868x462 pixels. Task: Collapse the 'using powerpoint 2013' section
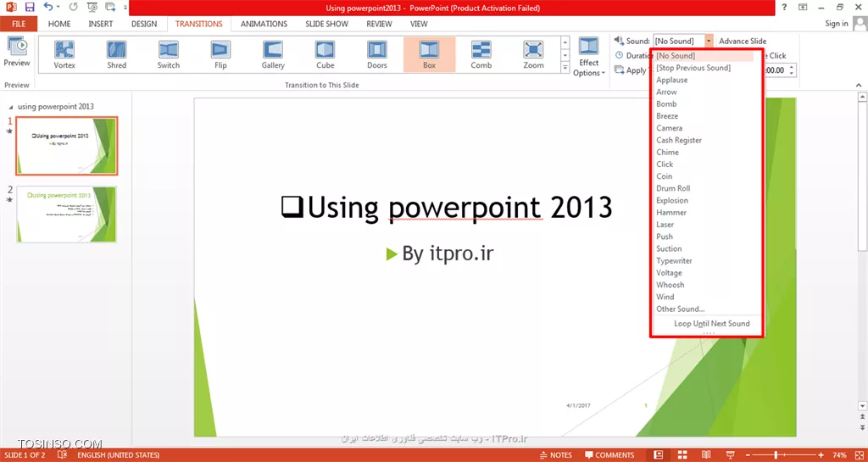[12, 106]
